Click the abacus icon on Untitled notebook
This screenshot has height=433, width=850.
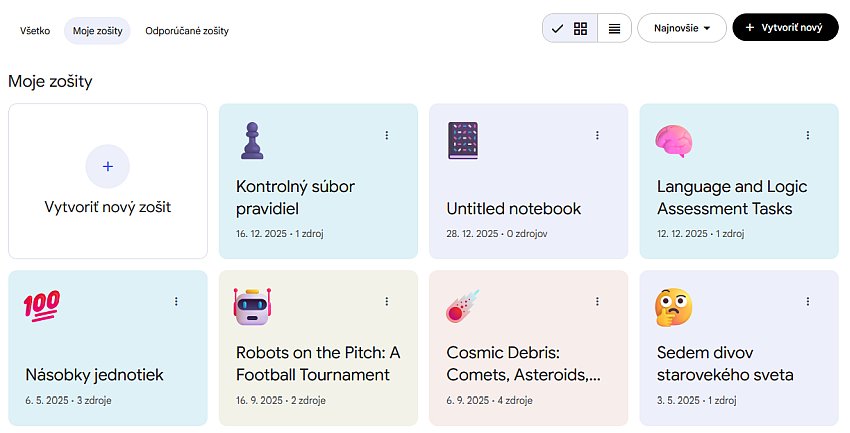coord(462,141)
